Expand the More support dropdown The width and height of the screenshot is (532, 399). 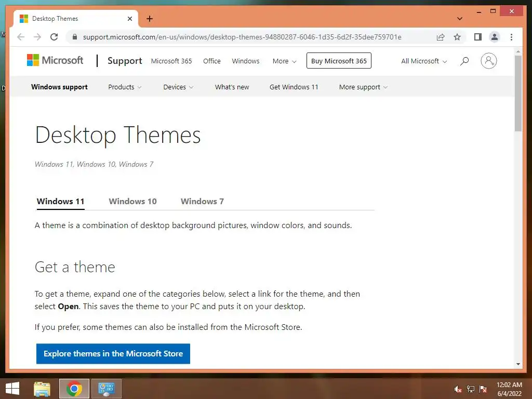363,87
